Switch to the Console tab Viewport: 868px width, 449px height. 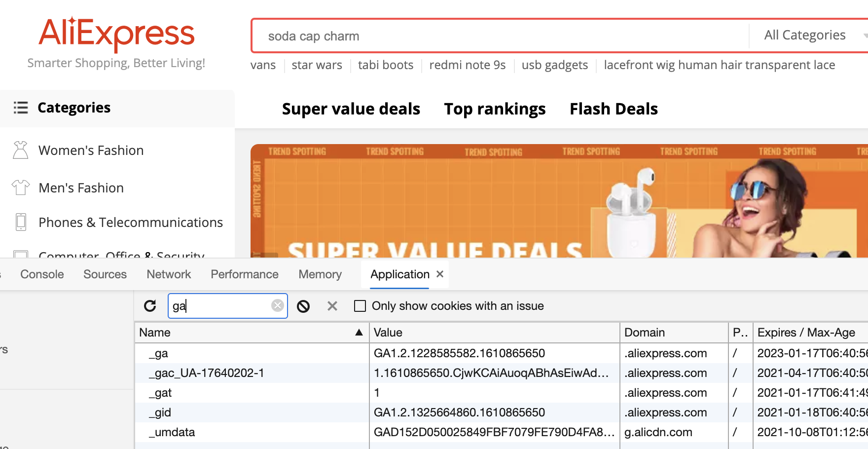pyautogui.click(x=42, y=274)
